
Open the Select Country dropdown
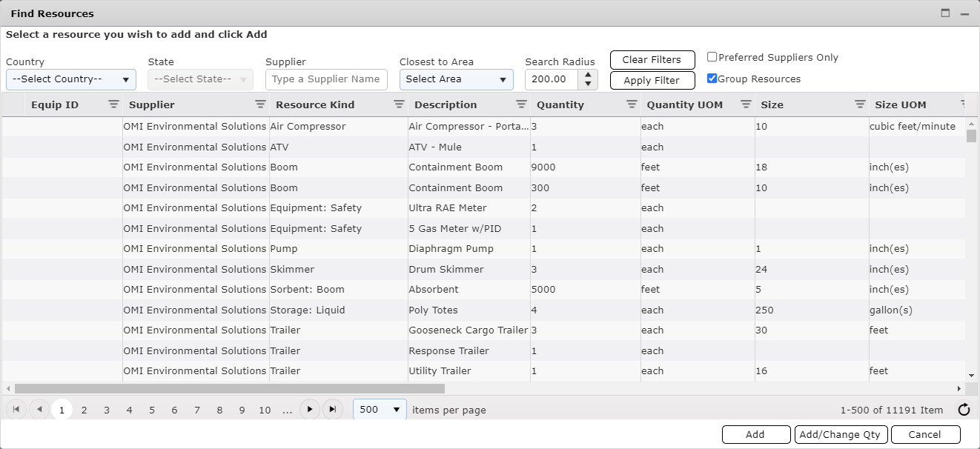[70, 79]
